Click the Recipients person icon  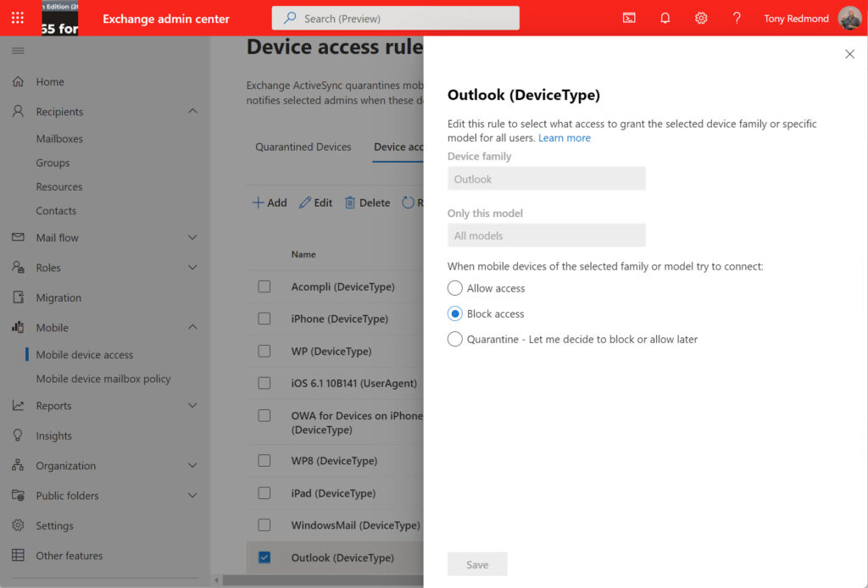point(18,111)
